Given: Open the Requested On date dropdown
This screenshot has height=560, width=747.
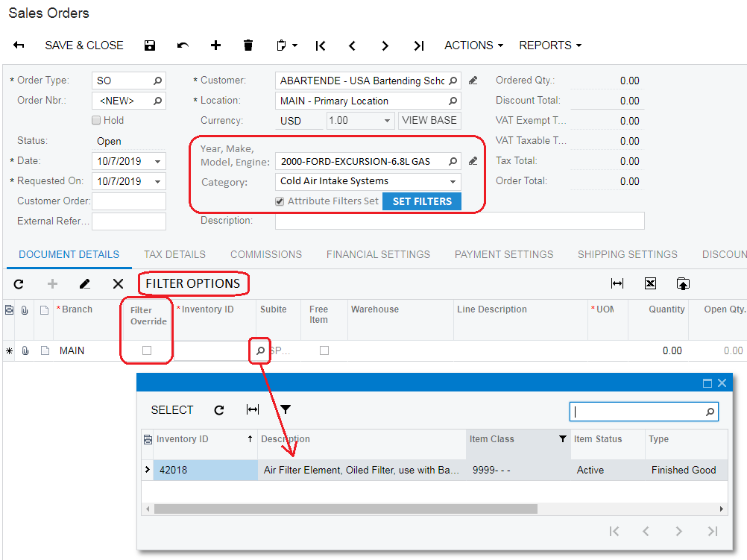Looking at the screenshot, I should tap(158, 182).
